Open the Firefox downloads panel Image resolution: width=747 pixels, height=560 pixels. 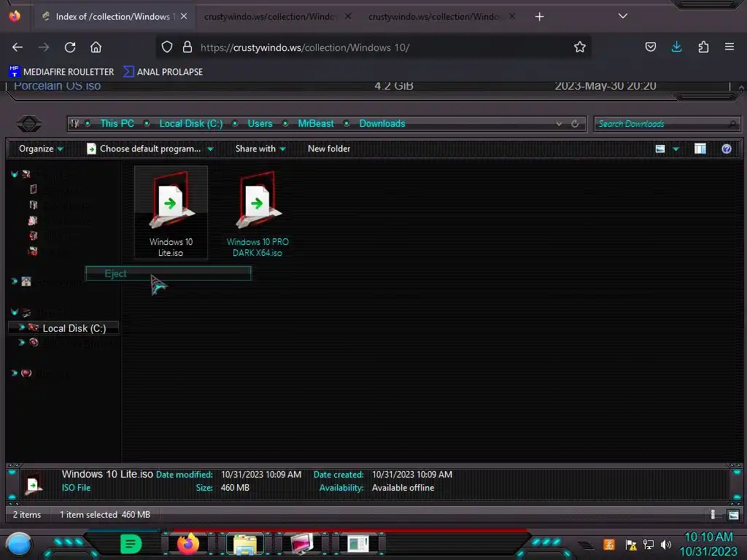pyautogui.click(x=676, y=47)
